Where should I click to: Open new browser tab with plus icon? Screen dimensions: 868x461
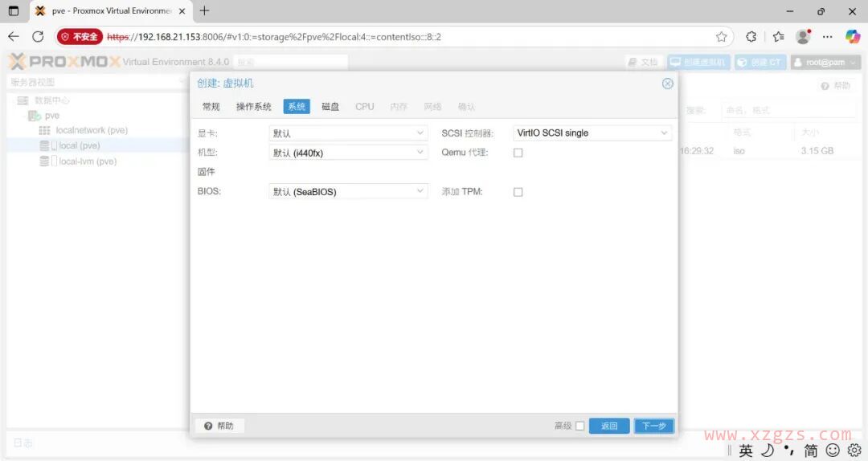pyautogui.click(x=204, y=11)
